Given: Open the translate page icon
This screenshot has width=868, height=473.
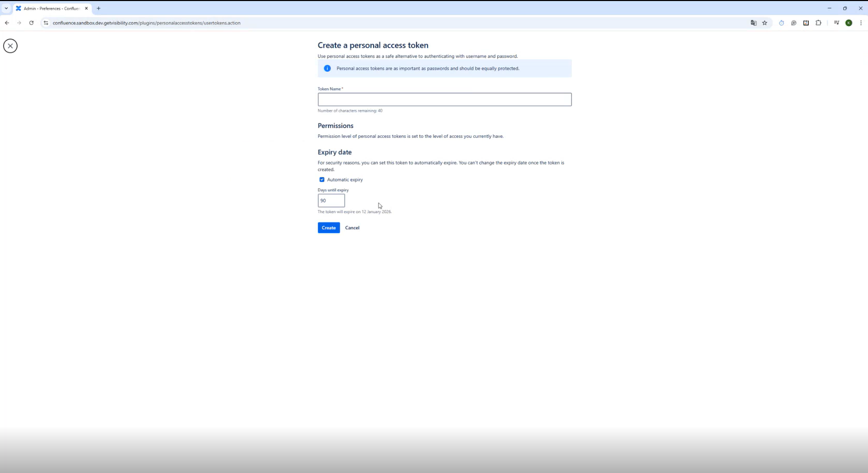Looking at the screenshot, I should pos(753,23).
